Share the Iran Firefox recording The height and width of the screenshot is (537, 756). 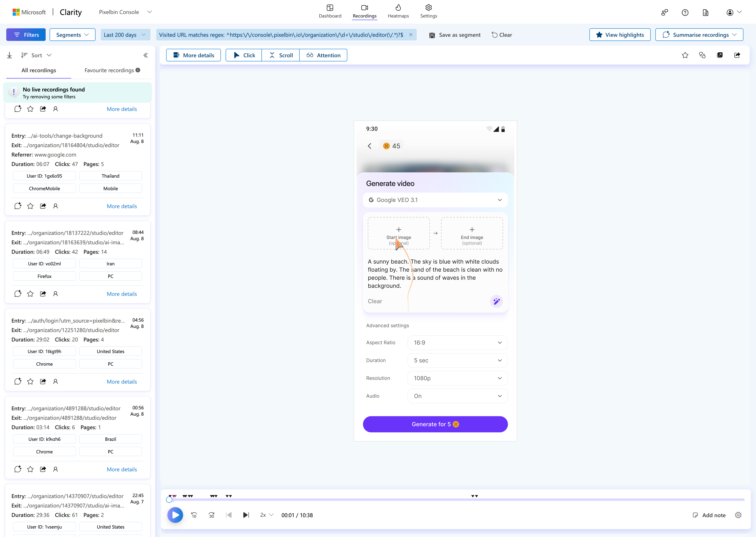(x=43, y=294)
